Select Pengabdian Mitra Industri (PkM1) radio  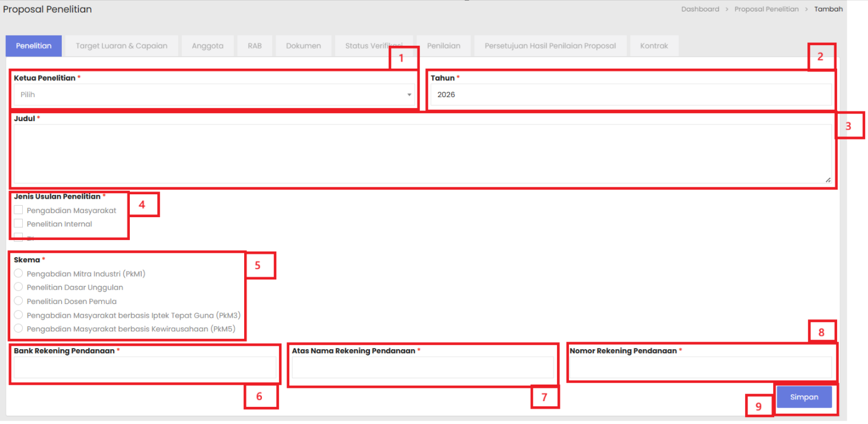click(x=18, y=274)
